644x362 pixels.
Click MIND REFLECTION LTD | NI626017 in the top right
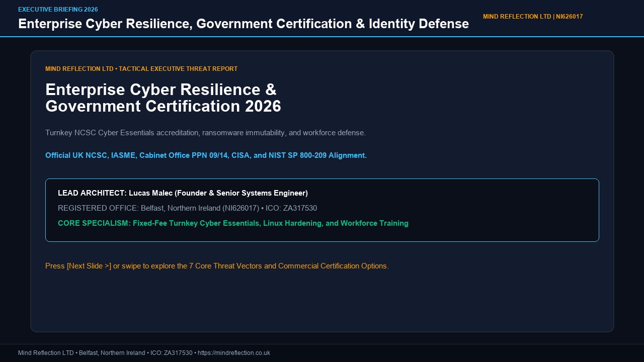click(x=533, y=17)
